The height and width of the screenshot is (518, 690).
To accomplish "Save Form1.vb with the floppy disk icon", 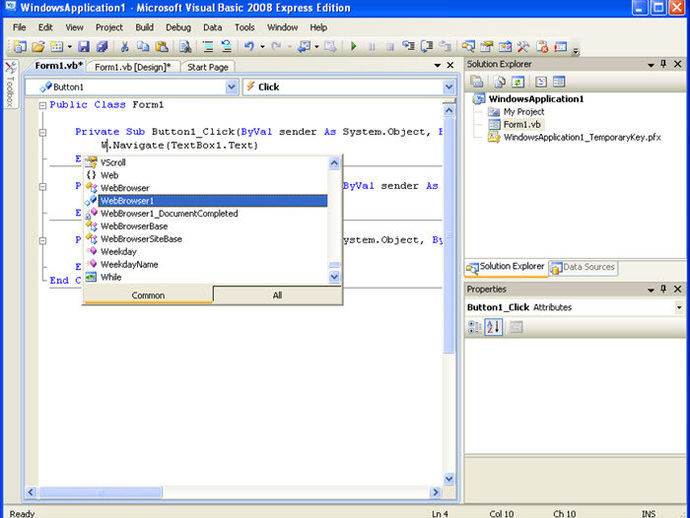I will 84,46.
